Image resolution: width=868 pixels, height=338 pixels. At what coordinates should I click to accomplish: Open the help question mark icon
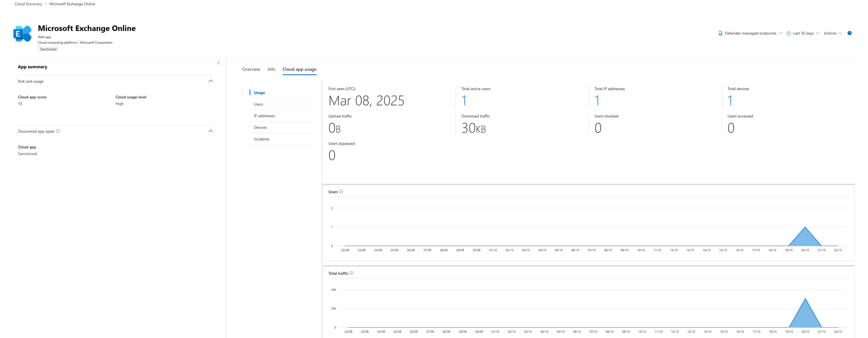pyautogui.click(x=849, y=33)
